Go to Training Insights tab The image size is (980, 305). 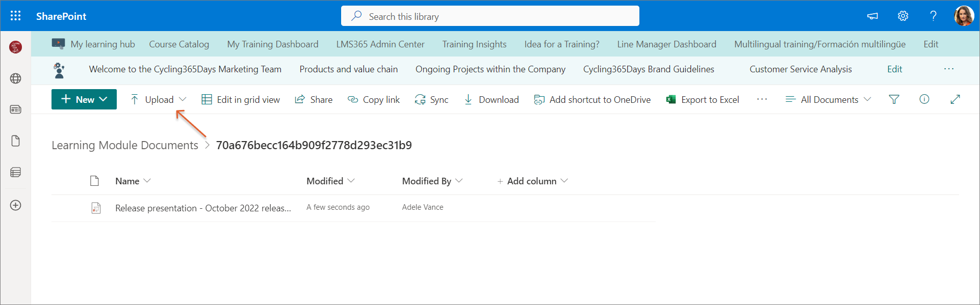[474, 44]
